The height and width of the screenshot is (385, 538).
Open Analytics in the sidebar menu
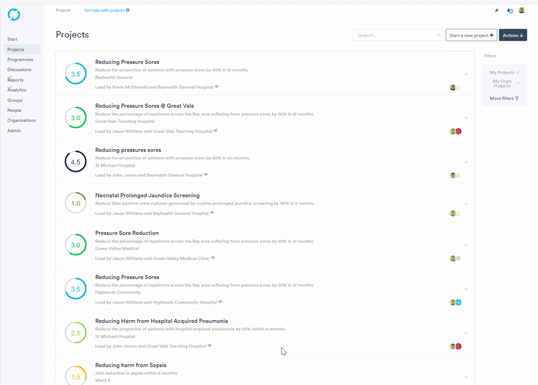point(17,90)
